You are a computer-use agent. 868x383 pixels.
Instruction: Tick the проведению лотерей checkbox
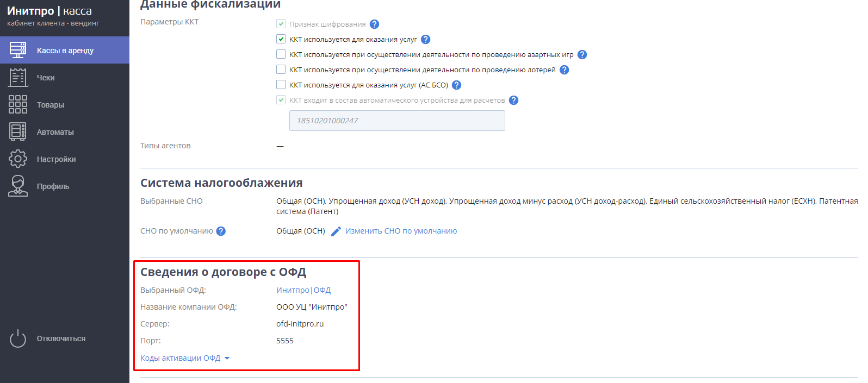(x=281, y=69)
